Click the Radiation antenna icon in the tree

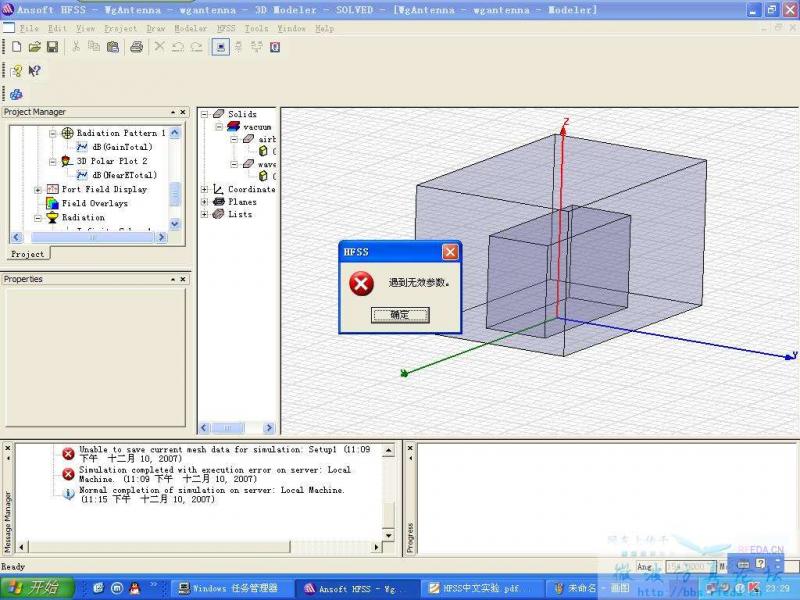pos(53,217)
